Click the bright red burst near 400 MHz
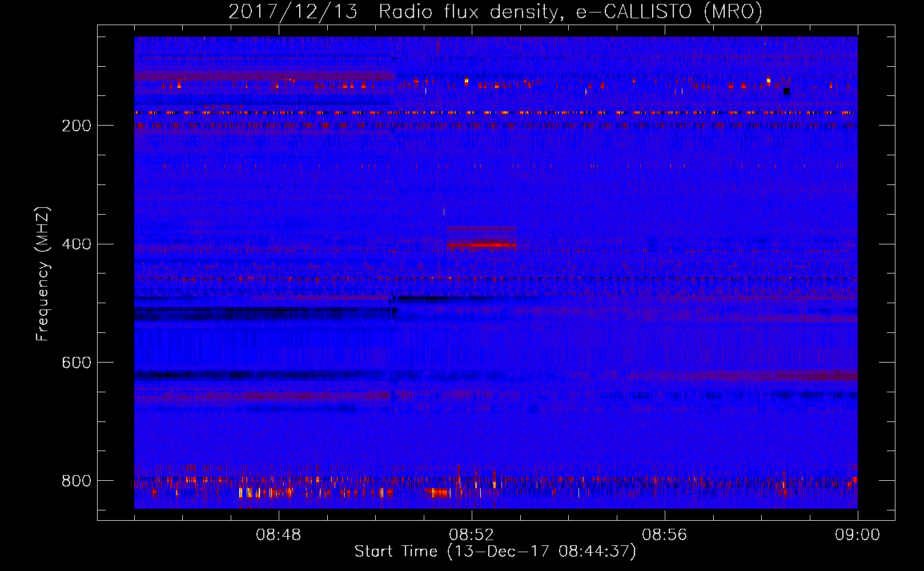Screen dimensions: 924x571 pos(481,245)
